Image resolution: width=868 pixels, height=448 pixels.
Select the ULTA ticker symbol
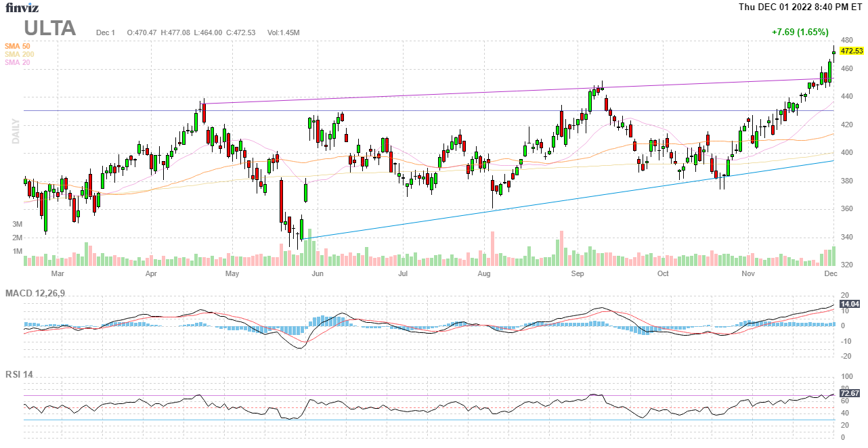49,28
